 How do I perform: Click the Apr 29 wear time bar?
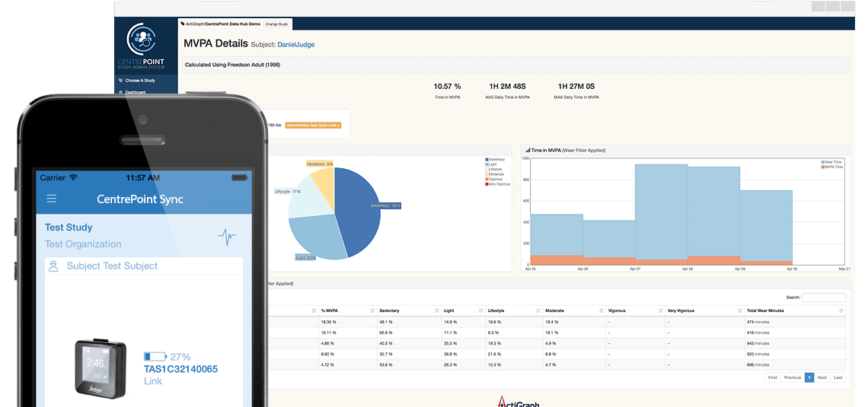pyautogui.click(x=766, y=226)
